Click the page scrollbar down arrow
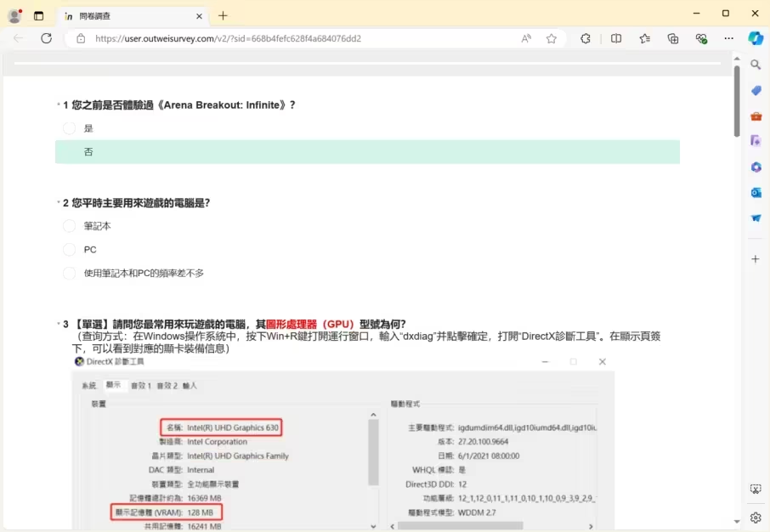770x532 pixels. (737, 522)
